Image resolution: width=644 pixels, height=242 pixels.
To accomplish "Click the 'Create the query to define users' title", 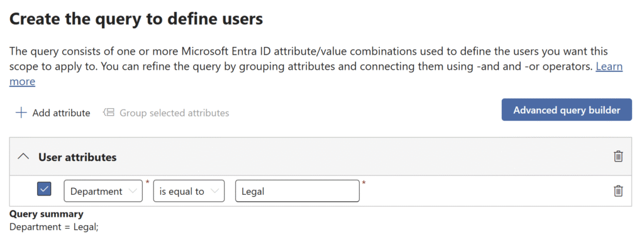I will click(x=136, y=19).
